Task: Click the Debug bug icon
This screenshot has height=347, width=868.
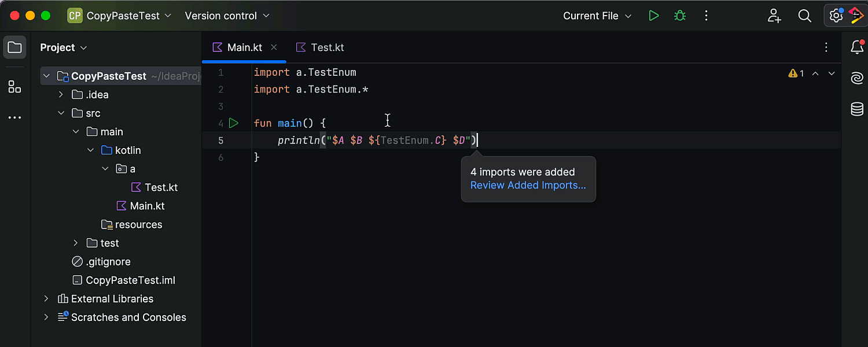Action: point(680,16)
